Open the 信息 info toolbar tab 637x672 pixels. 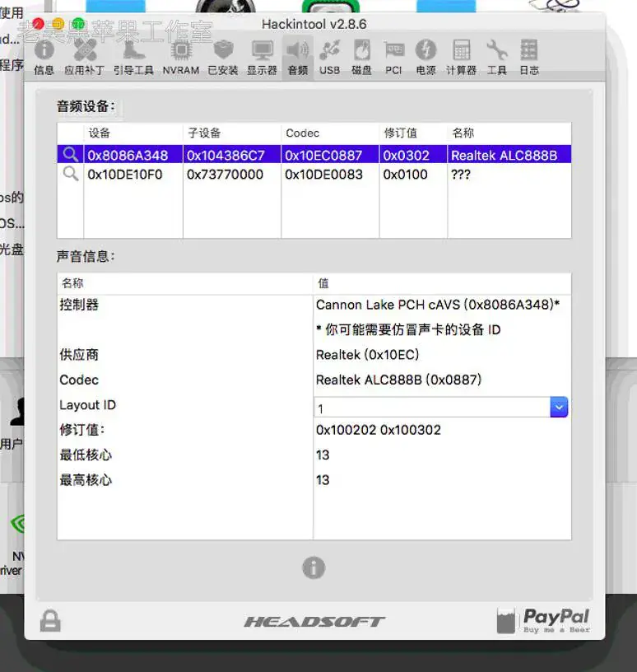click(x=44, y=58)
